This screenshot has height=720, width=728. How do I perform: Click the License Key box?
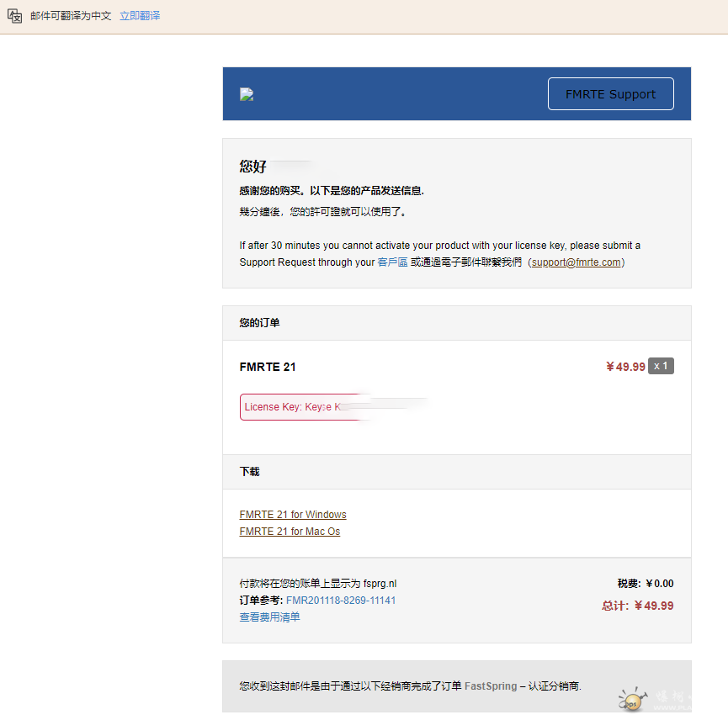[306, 407]
